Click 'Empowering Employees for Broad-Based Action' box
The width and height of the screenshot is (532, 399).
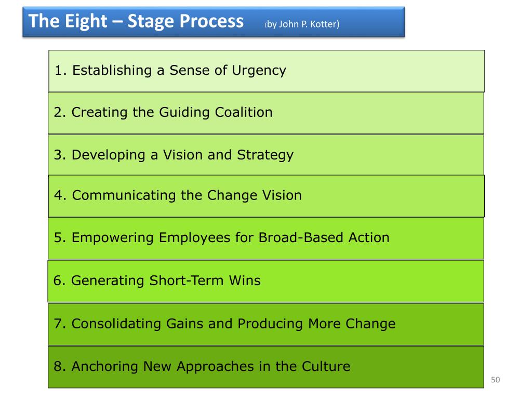[x=266, y=238]
